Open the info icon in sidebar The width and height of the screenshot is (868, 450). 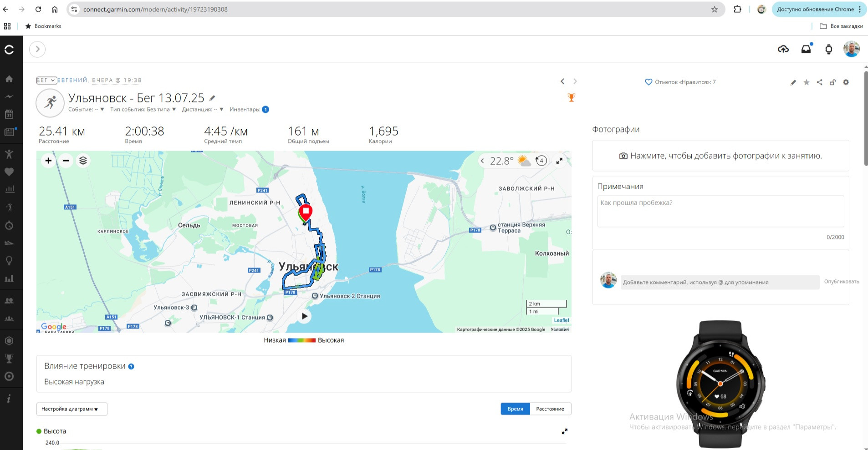[x=9, y=399]
